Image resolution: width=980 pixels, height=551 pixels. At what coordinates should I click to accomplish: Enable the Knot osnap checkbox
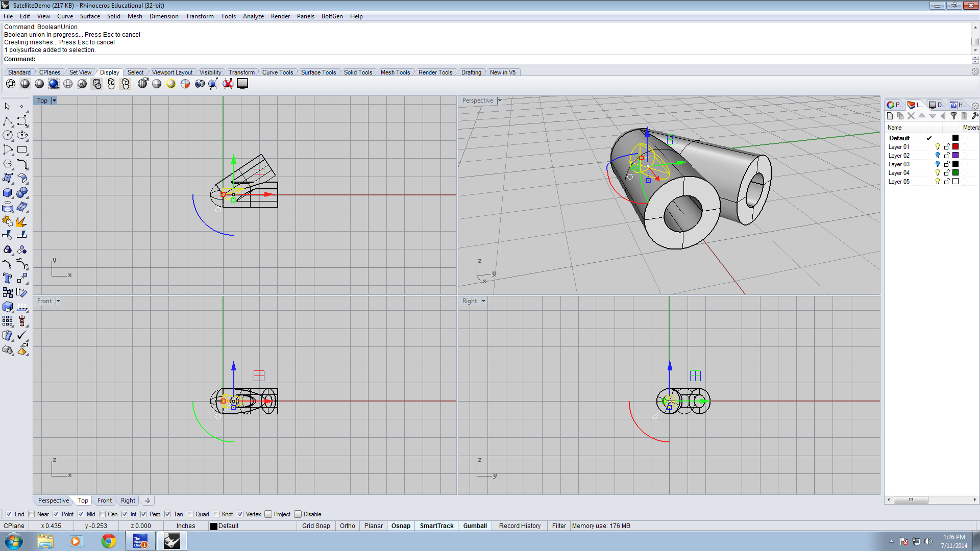tap(216, 514)
